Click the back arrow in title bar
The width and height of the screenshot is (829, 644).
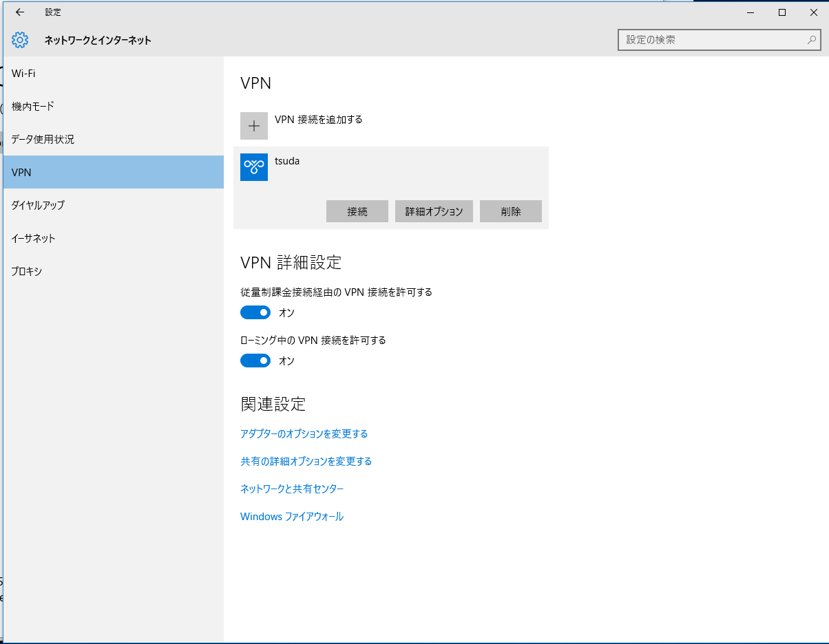[20, 12]
